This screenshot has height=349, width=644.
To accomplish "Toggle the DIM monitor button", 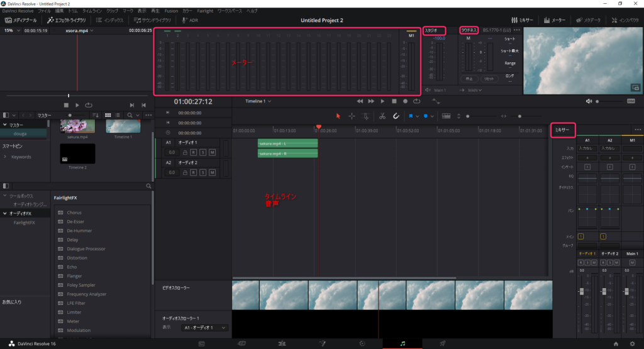I will (x=631, y=101).
